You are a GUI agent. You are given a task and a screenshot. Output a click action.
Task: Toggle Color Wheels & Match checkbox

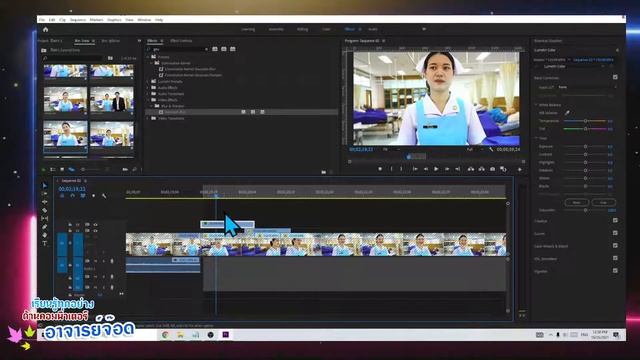point(615,246)
